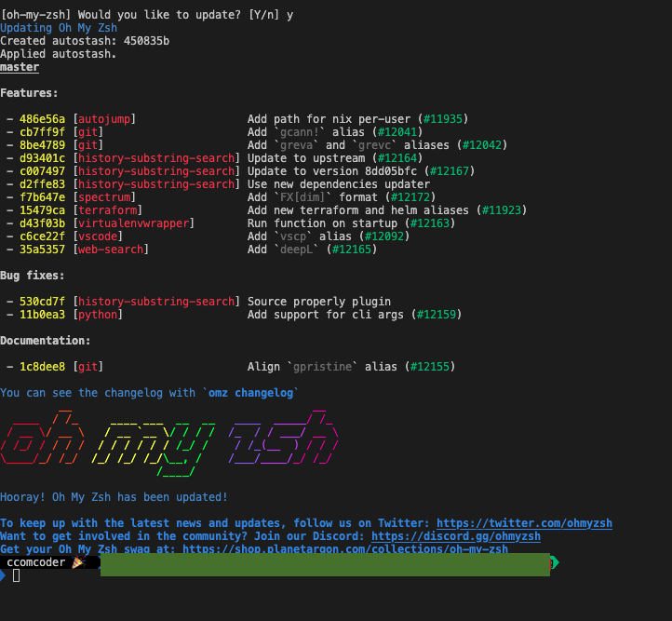The height and width of the screenshot is (621, 672).
Task: Click commit hash c6ce22f
Action: click(x=43, y=236)
